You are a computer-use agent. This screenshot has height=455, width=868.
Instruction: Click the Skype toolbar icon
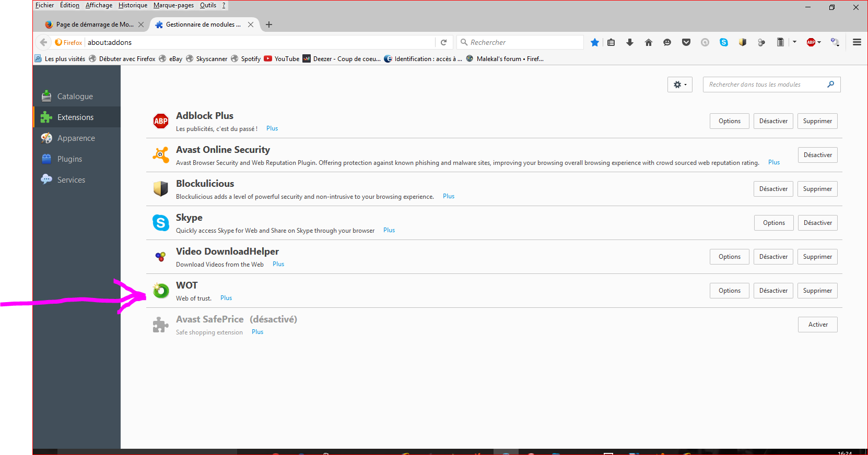[x=724, y=42]
